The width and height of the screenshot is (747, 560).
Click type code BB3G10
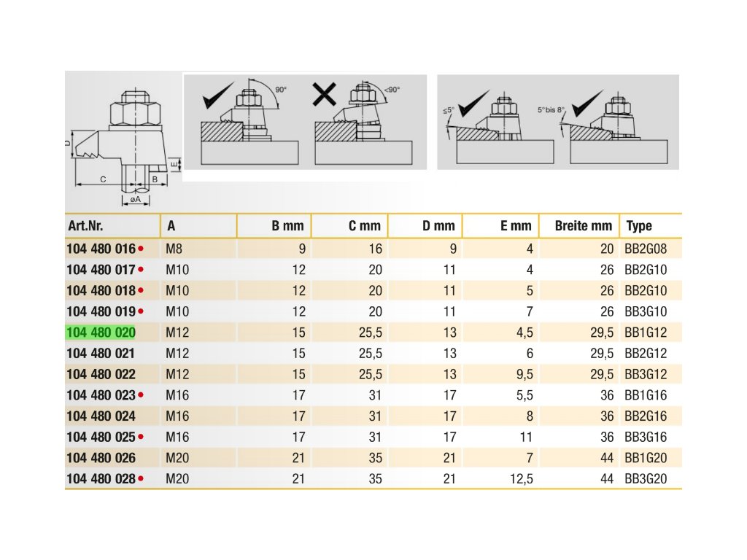(x=646, y=311)
